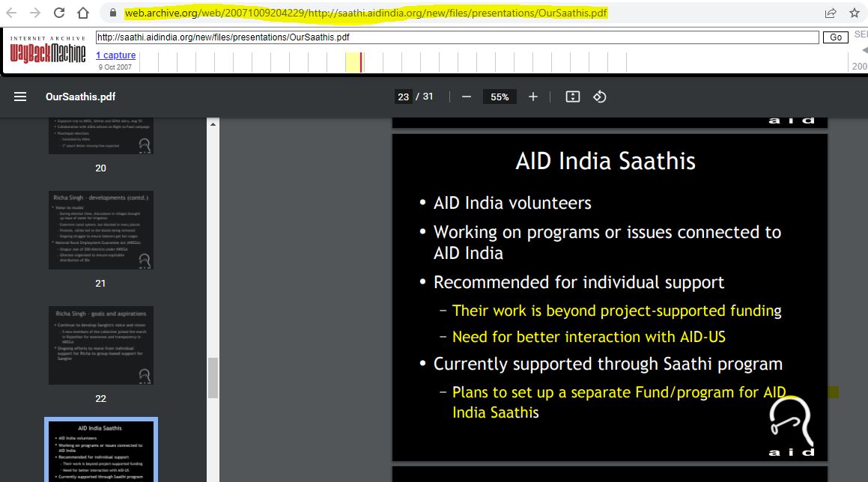Reload the page
This screenshot has height=482, width=868.
tap(59, 13)
